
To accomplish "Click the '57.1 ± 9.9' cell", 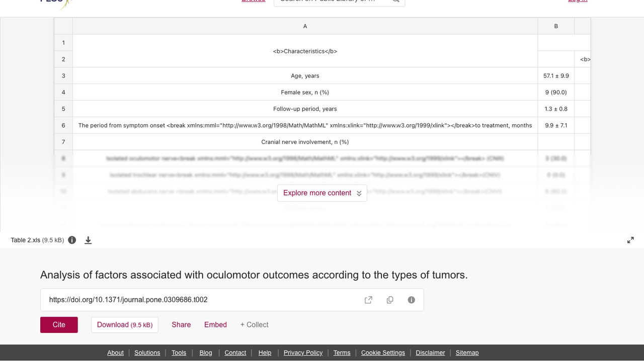I will pos(556,76).
